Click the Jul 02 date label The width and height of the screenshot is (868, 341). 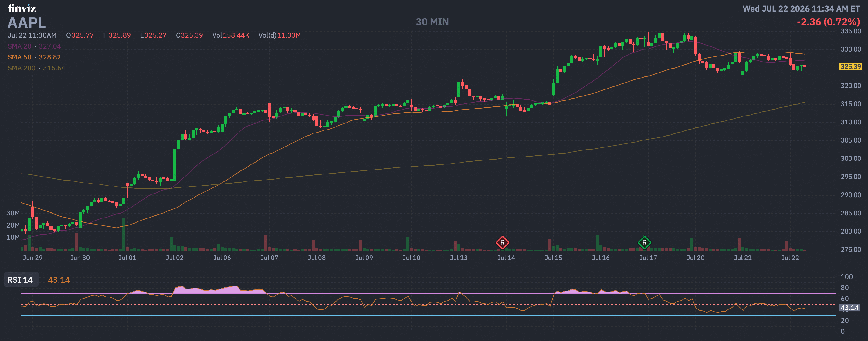pyautogui.click(x=175, y=258)
